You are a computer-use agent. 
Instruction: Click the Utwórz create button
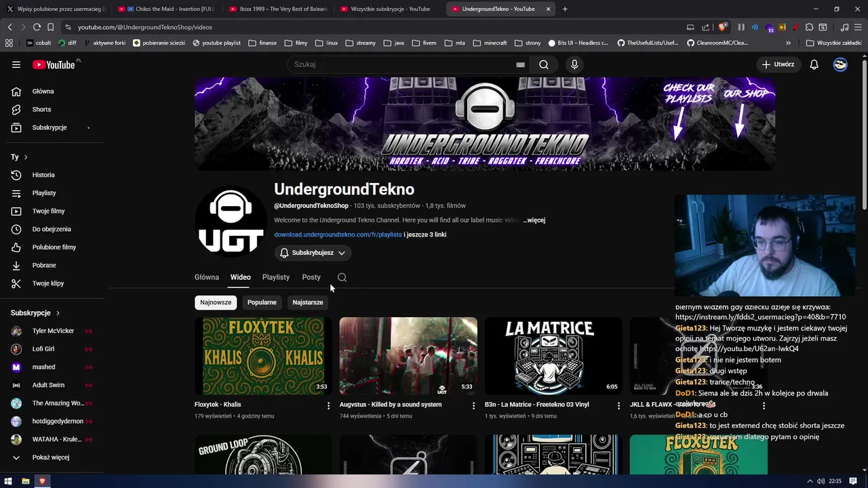coord(778,64)
